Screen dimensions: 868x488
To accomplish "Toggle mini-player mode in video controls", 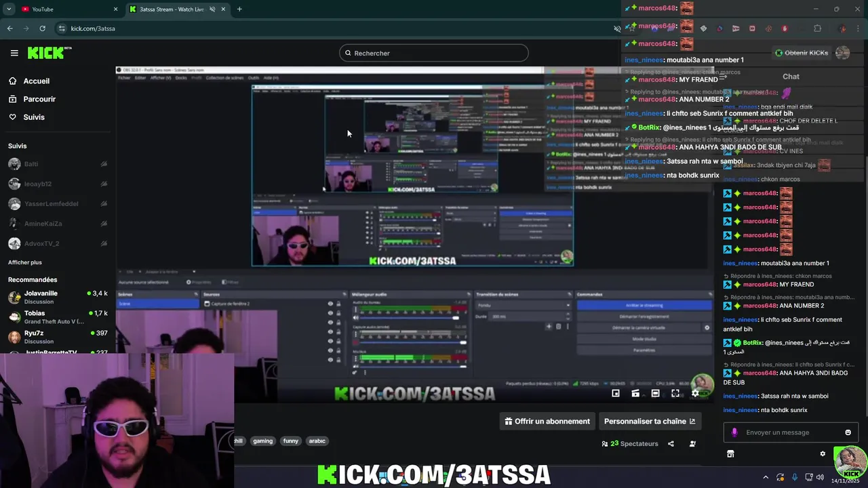I will point(616,393).
